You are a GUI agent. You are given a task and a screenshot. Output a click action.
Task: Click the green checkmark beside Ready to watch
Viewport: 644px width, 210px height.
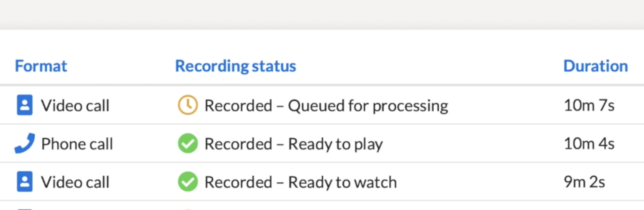coord(188,182)
